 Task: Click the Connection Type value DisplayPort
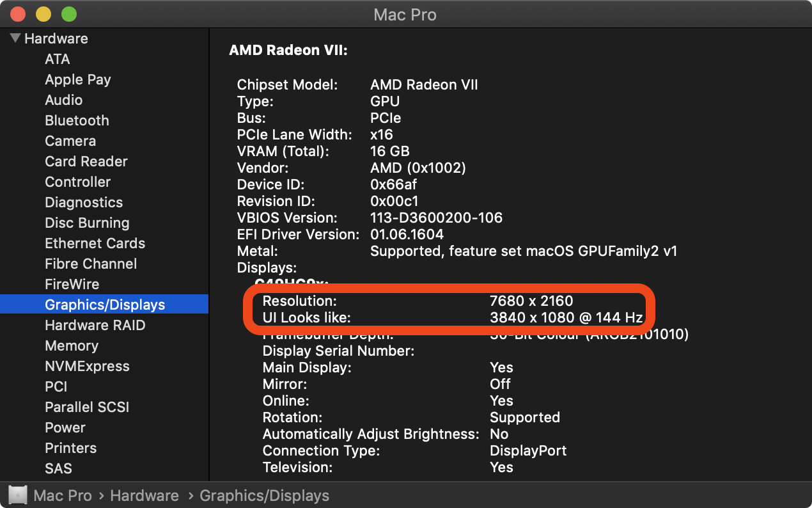point(528,450)
